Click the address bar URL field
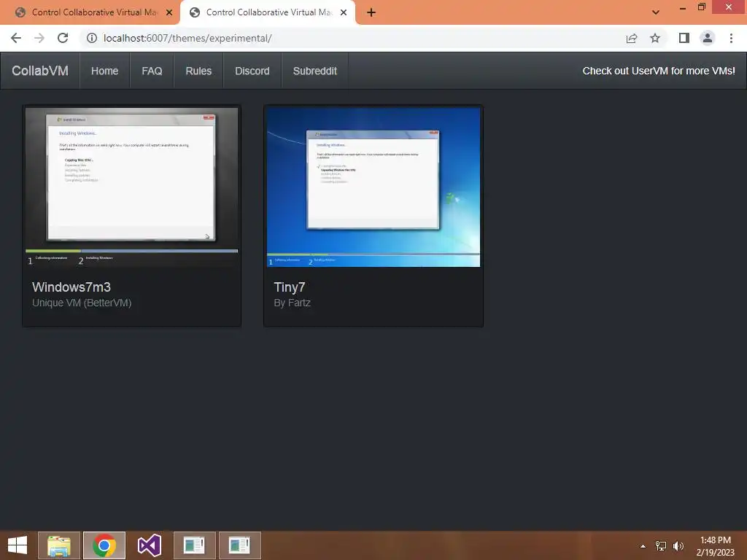The width and height of the screenshot is (747, 560). pos(352,38)
